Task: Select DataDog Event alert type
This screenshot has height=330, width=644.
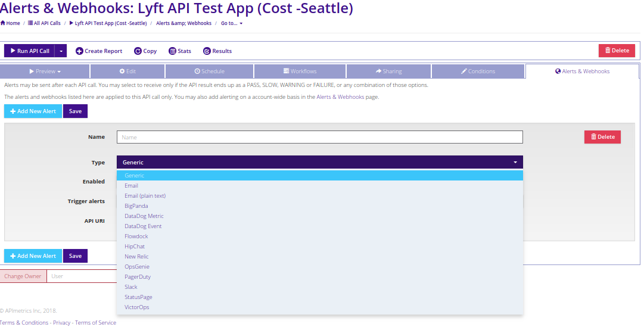Action: coord(319,226)
